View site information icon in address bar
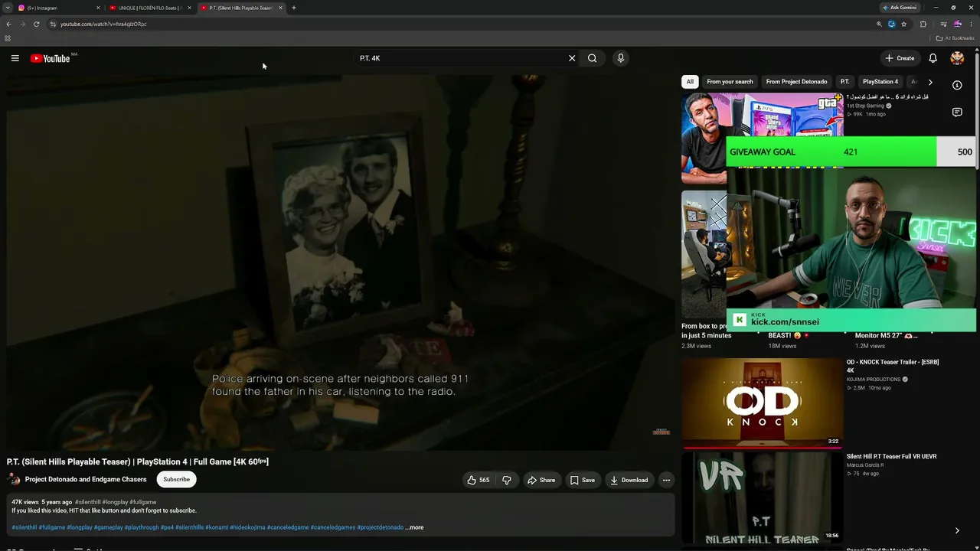This screenshot has height=551, width=980. pos(53,24)
